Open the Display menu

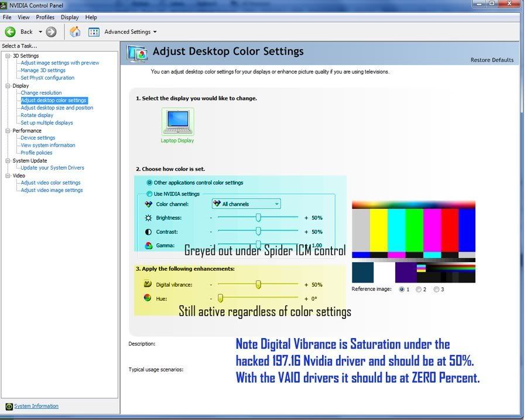point(70,17)
